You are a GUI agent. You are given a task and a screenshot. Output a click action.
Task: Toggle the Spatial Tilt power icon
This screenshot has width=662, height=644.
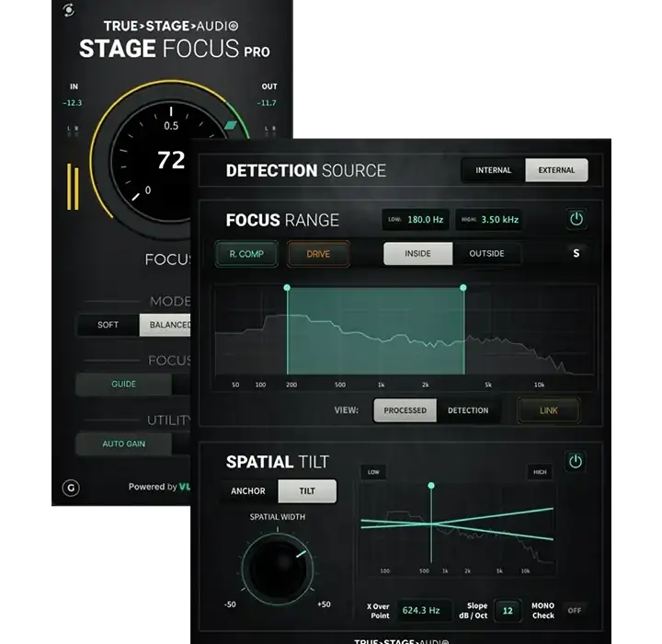click(575, 461)
